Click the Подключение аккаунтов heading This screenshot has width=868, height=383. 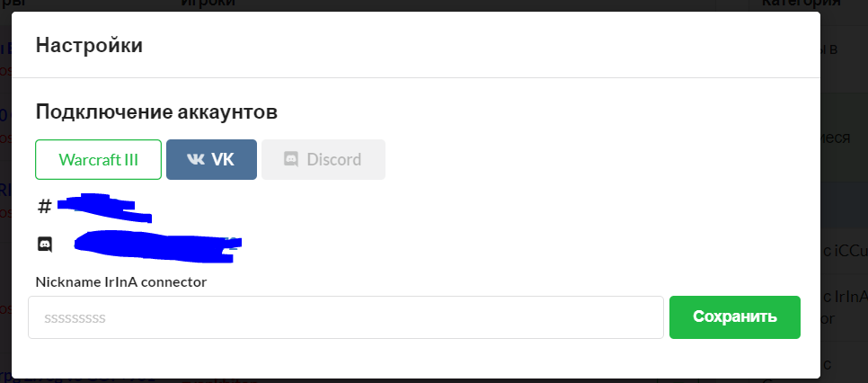[156, 112]
